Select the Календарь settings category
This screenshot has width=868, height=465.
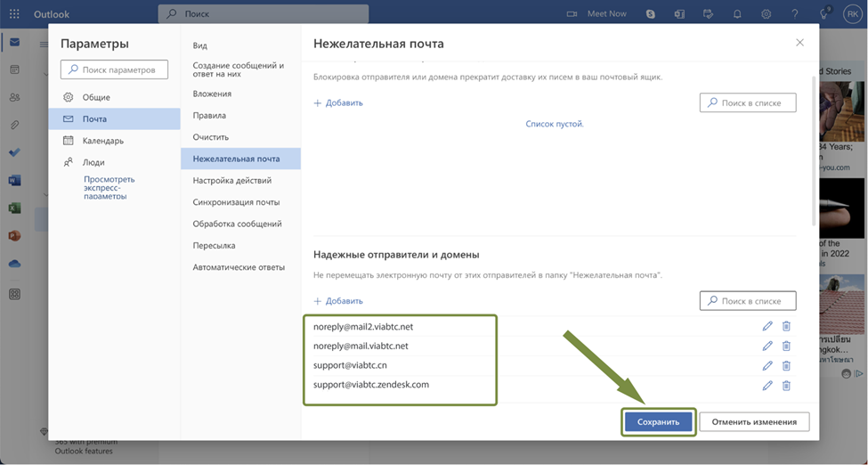click(114, 141)
